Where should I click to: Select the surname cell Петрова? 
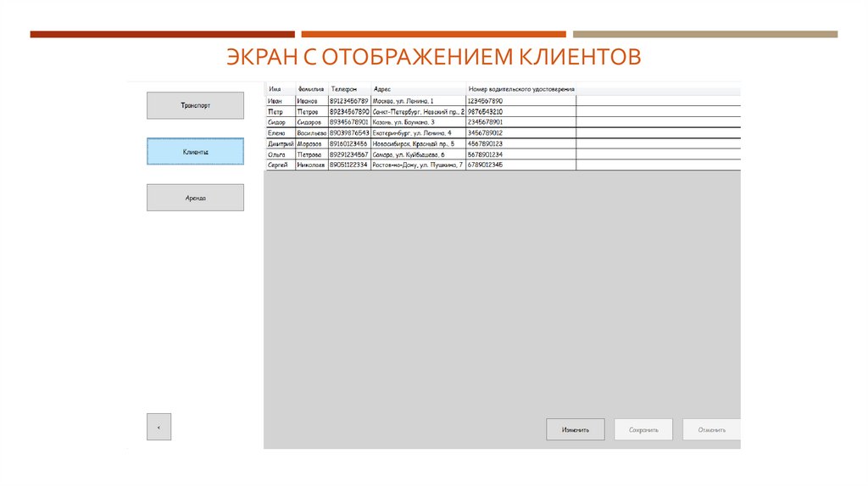[312, 154]
